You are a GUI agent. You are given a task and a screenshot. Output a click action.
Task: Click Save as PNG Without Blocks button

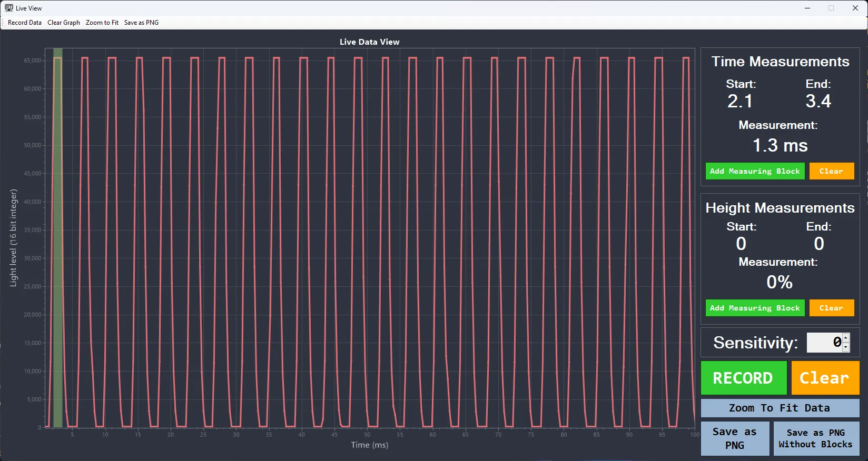815,438
